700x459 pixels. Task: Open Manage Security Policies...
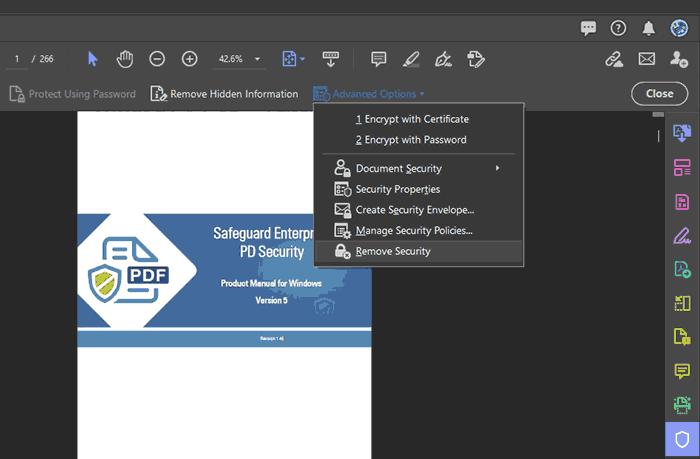[419, 230]
